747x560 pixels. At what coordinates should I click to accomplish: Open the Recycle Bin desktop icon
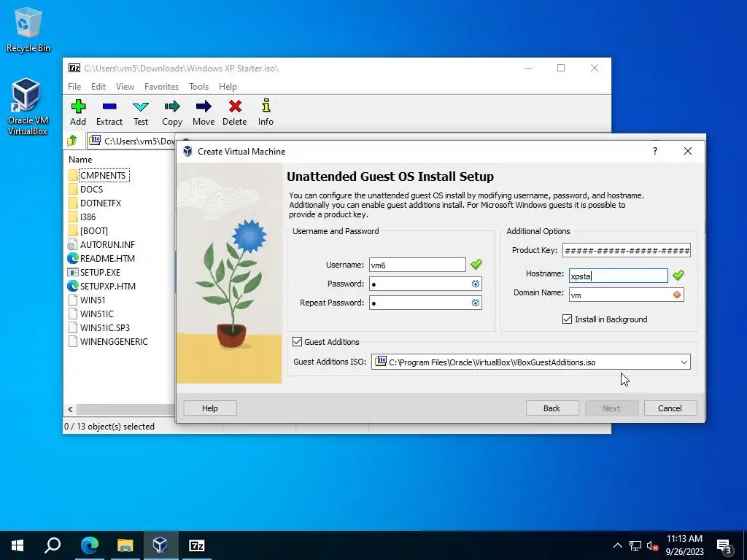pos(28,29)
